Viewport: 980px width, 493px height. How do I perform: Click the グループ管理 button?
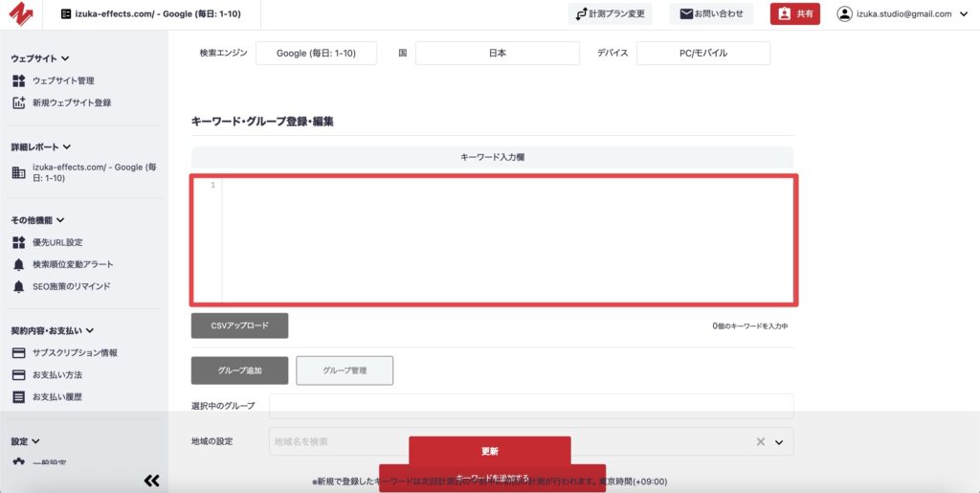click(x=345, y=370)
